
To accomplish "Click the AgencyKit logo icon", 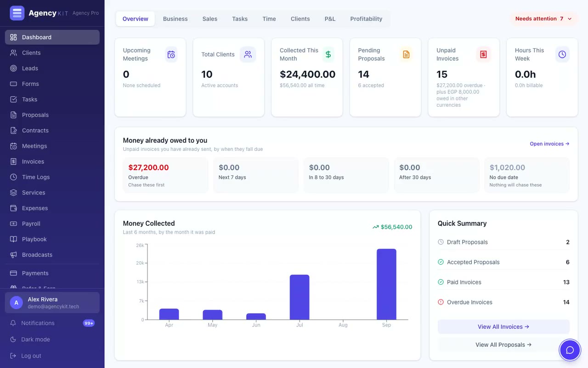I will click(17, 13).
